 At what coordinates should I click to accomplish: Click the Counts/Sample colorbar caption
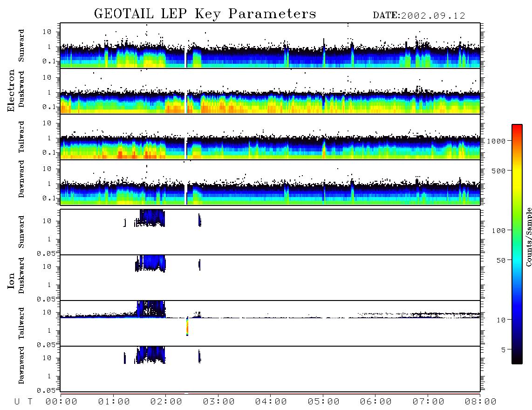tap(529, 237)
